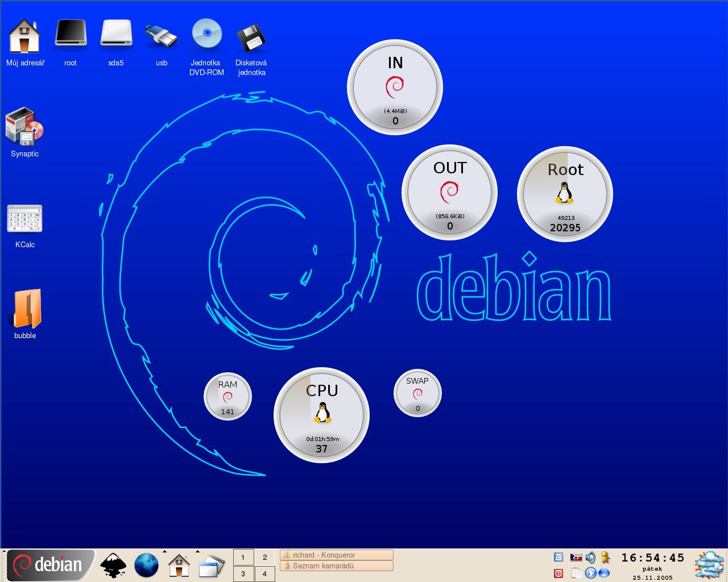Activate Seznam kamarádů taskbar entry
The image size is (728, 582).
click(x=337, y=566)
